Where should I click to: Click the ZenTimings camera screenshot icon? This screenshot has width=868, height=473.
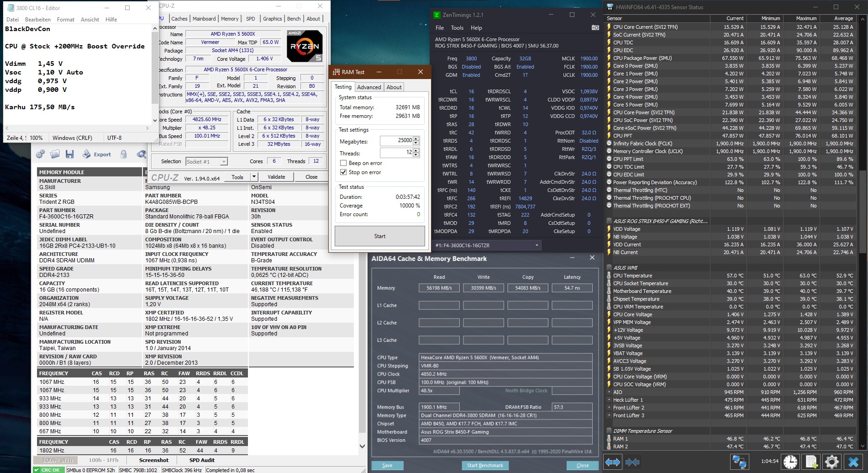pyautogui.click(x=595, y=27)
